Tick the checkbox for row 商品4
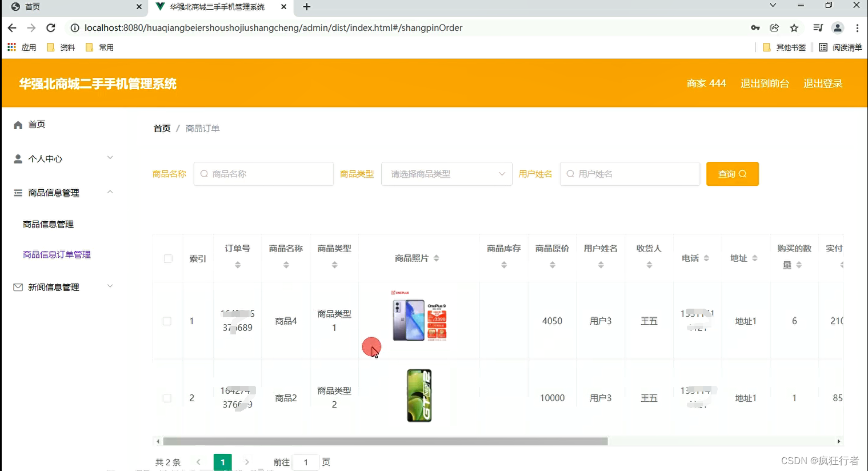 pos(167,321)
